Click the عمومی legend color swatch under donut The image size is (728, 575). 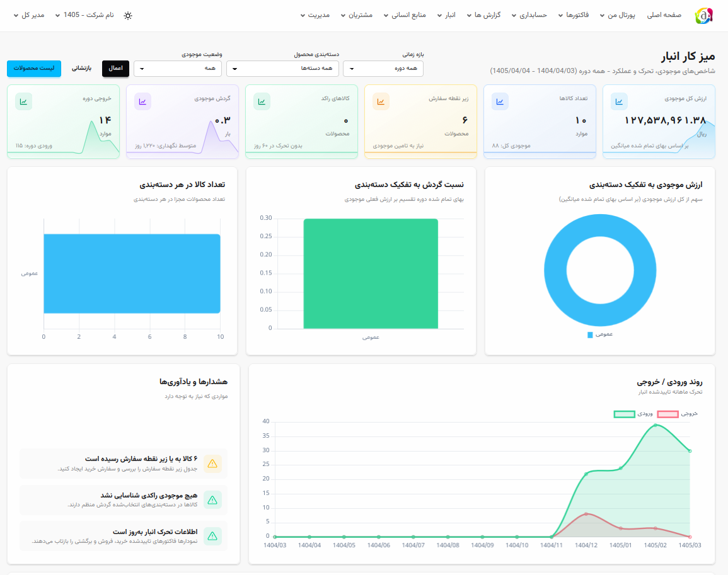590,334
